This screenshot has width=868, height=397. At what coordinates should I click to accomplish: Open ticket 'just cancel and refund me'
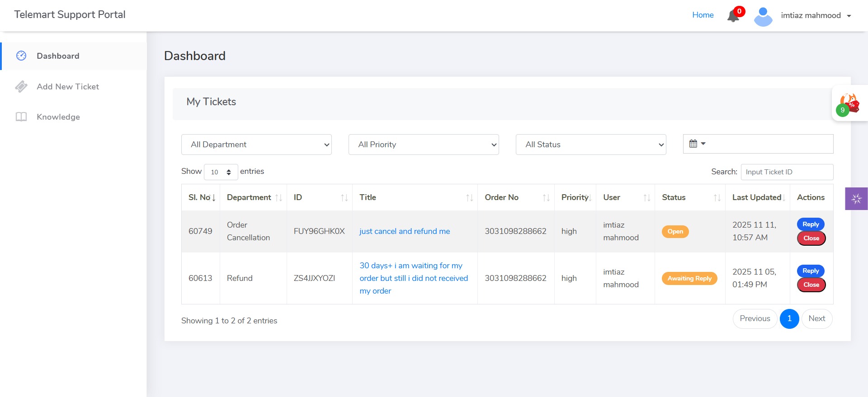click(x=405, y=231)
